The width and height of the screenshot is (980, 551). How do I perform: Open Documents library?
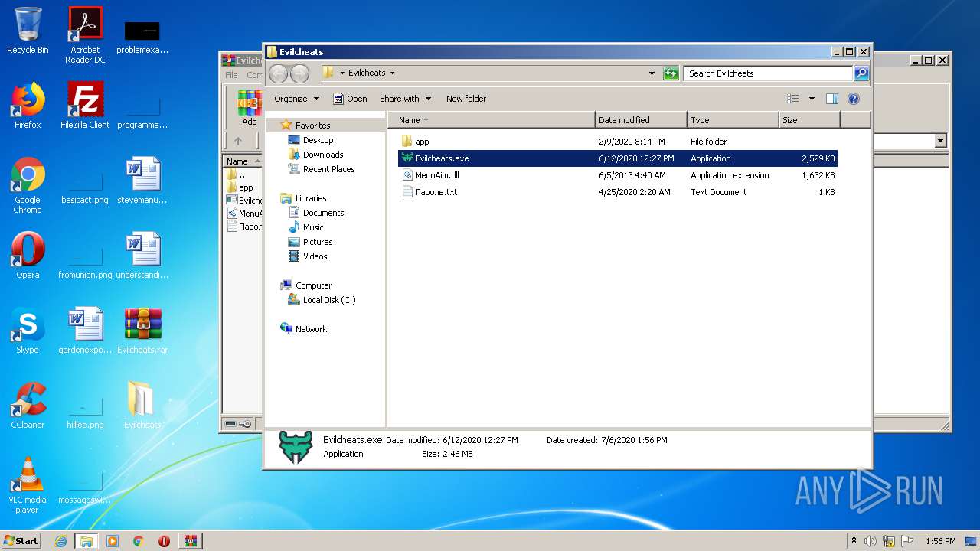coord(316,213)
